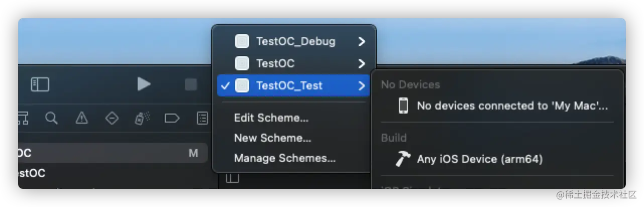644x207 pixels.
Task: Open the Symbol navigator hierarchy icon
Action: (x=23, y=118)
